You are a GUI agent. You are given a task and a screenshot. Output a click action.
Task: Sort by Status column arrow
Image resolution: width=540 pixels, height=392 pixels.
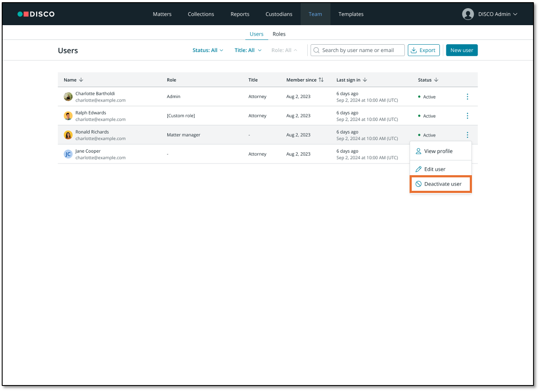[436, 80]
